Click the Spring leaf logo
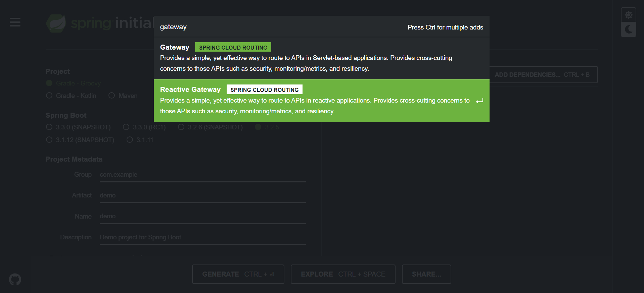 click(x=56, y=23)
